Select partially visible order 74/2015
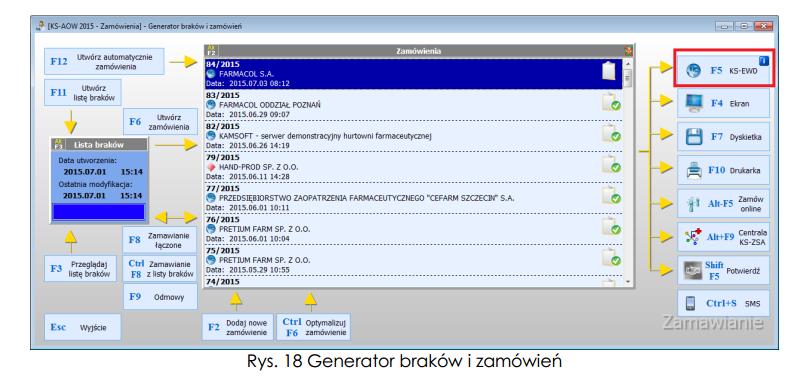Viewport: 795px width, 383px height. tap(413, 281)
